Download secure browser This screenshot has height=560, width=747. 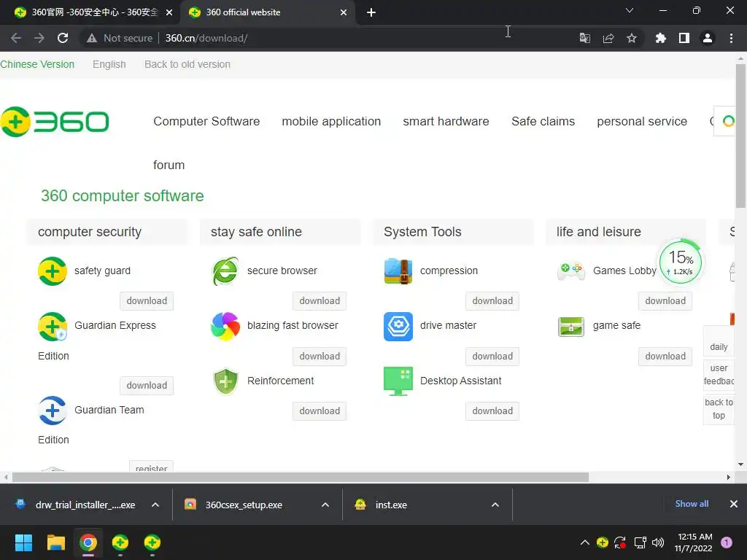pyautogui.click(x=320, y=301)
